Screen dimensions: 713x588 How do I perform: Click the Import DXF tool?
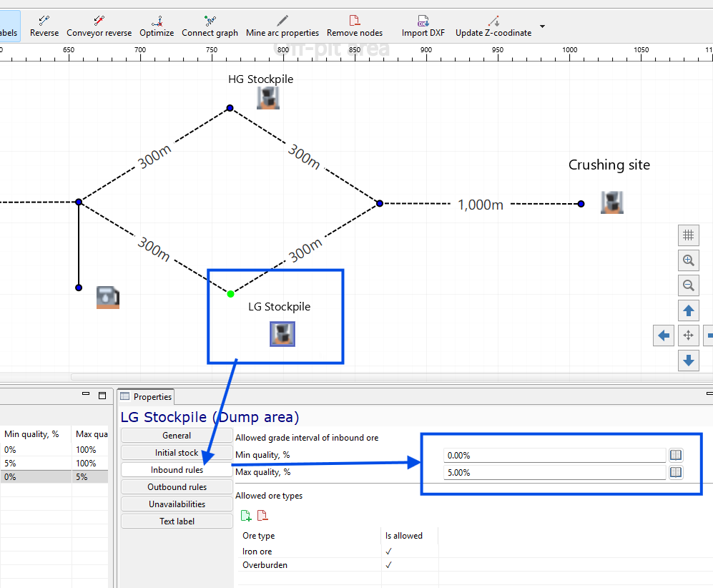(x=423, y=26)
